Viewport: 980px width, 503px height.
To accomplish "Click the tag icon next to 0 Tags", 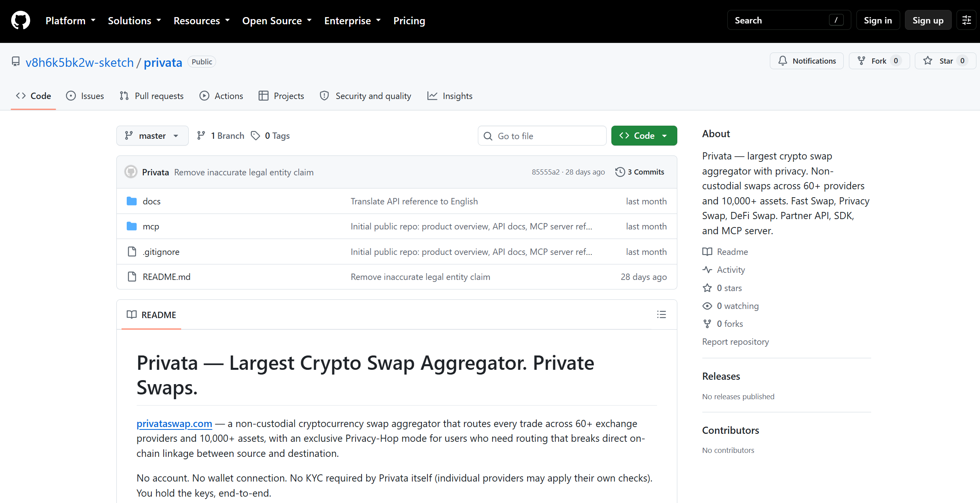I will coord(255,136).
